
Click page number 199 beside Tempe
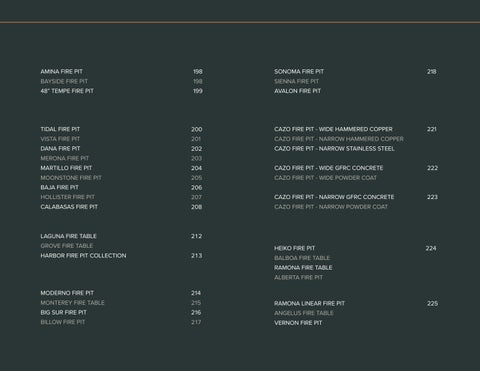[x=198, y=91]
